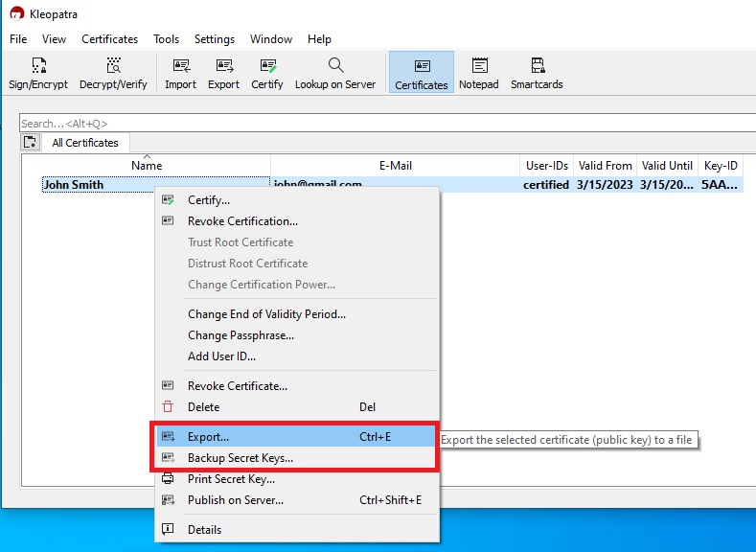Choose Delete in the context menu
This screenshot has height=552, width=756.
coord(297,407)
